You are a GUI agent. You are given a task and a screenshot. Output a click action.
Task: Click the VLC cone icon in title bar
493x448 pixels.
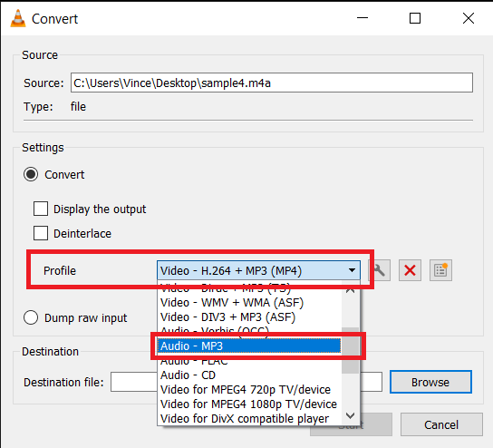click(x=18, y=18)
